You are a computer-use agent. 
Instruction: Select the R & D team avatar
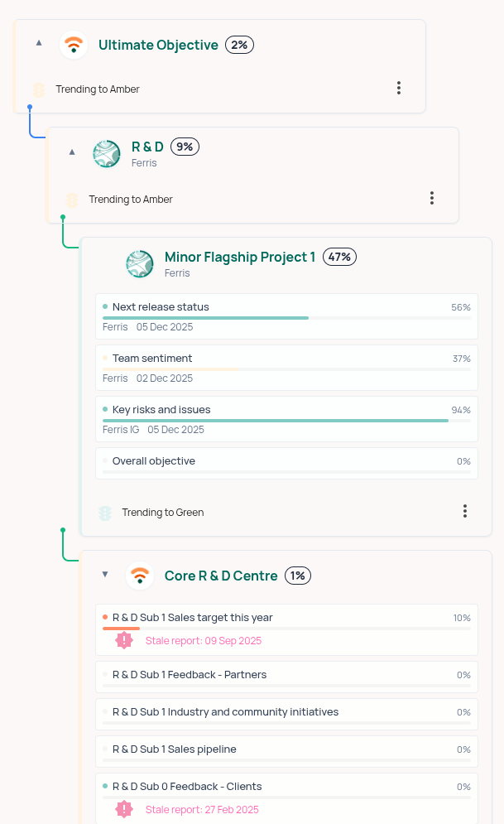tap(106, 153)
